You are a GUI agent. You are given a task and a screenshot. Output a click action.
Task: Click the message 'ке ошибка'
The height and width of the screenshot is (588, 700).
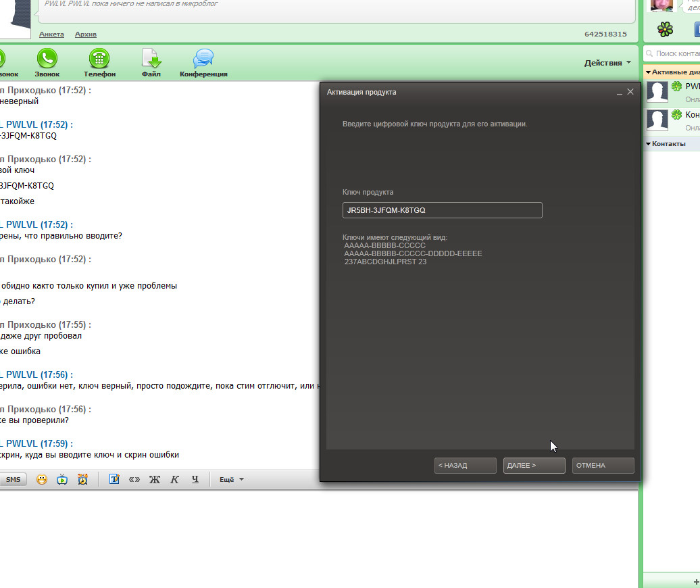click(x=20, y=352)
